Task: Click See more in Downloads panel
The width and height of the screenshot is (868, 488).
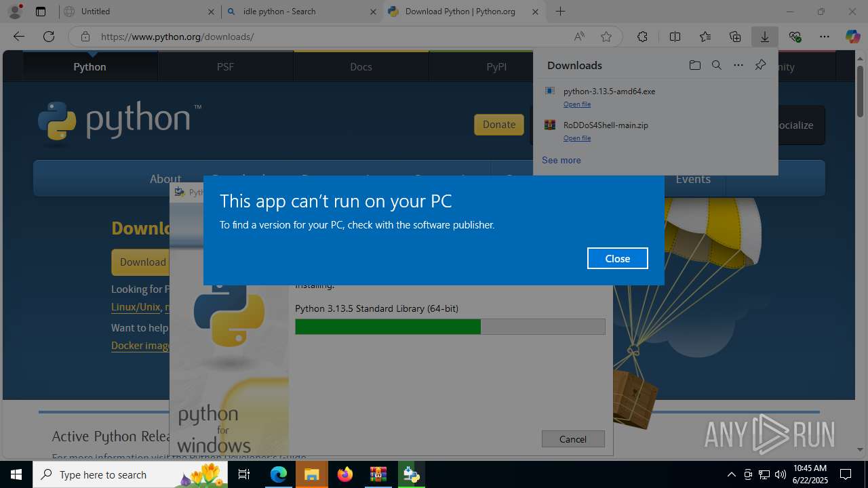Action: click(561, 160)
